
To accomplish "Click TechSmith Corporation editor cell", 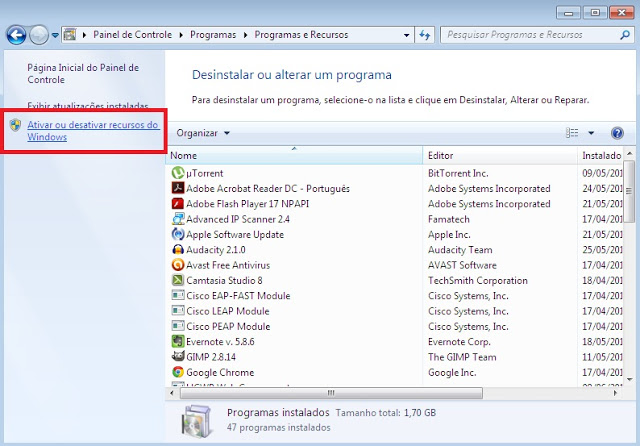I will click(x=478, y=281).
